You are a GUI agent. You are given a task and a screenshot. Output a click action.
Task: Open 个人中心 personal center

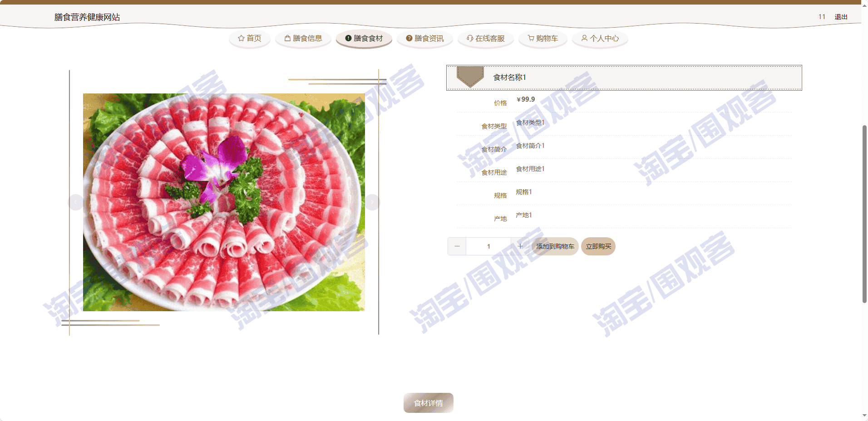point(600,39)
